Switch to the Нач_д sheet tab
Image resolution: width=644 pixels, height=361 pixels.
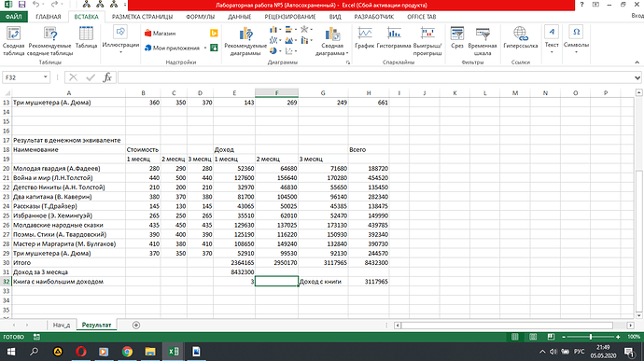[62, 325]
